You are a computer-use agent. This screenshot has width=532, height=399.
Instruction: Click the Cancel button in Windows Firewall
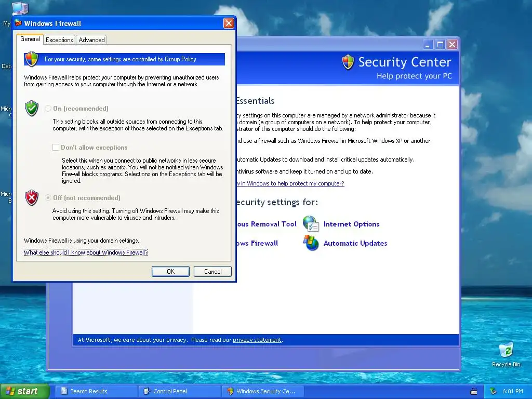pos(212,271)
